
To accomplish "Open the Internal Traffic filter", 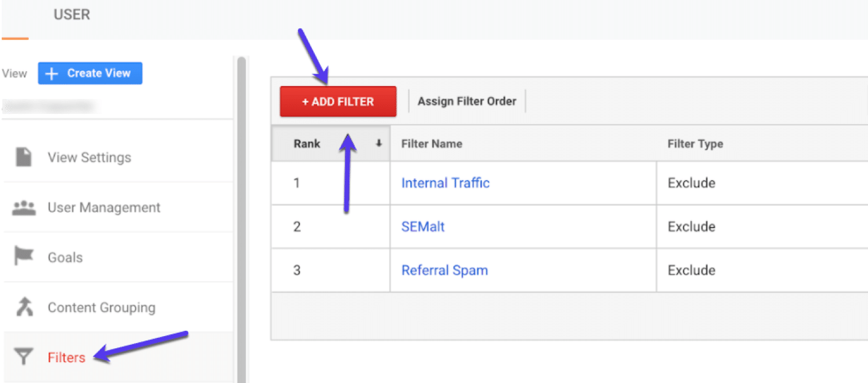I will tap(445, 182).
